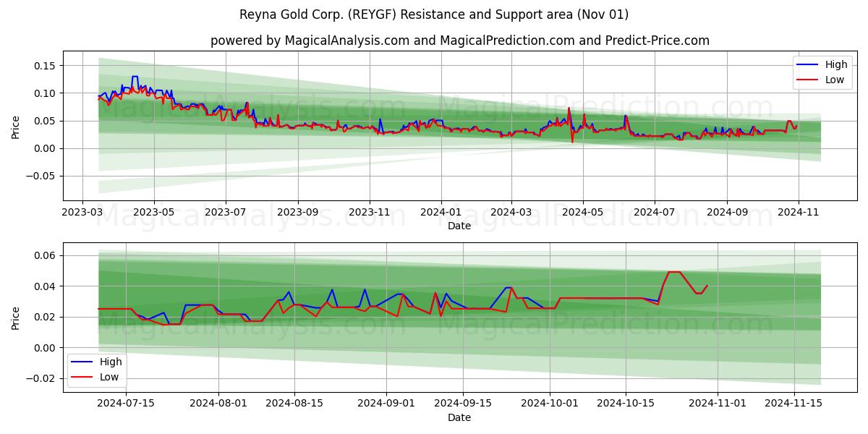The image size is (868, 434).
Task: Click the '2024-01' date tick label
Action: pos(442,213)
